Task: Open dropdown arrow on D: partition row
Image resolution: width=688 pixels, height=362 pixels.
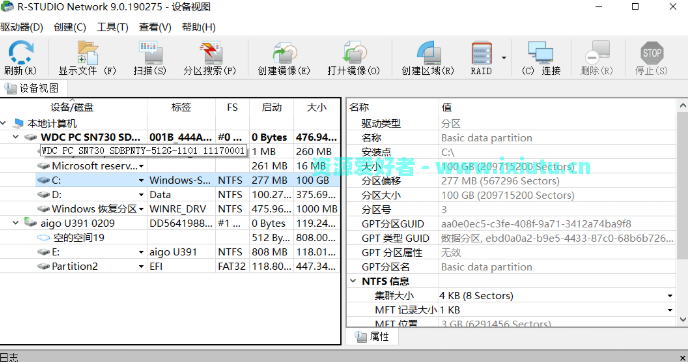Action: pyautogui.click(x=141, y=195)
